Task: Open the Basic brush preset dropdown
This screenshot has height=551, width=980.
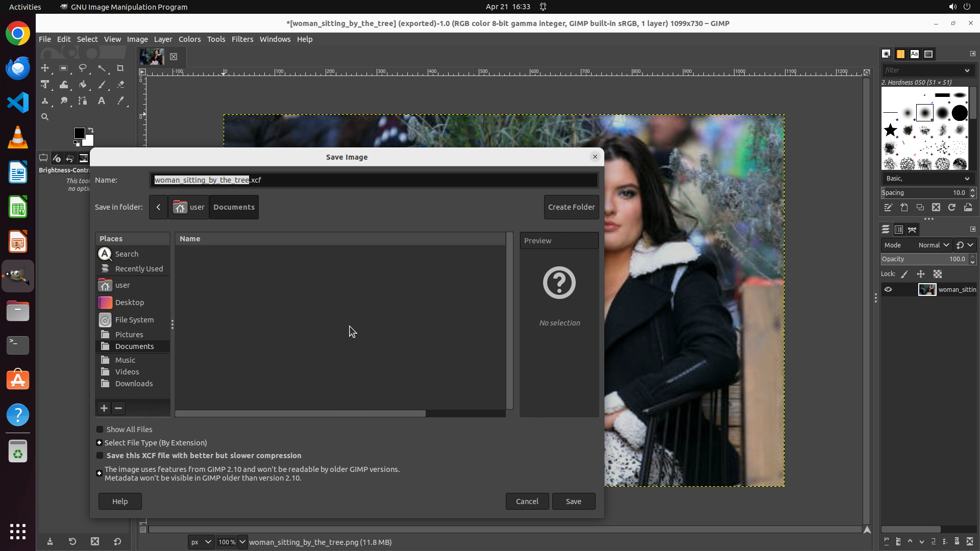Action: click(927, 179)
